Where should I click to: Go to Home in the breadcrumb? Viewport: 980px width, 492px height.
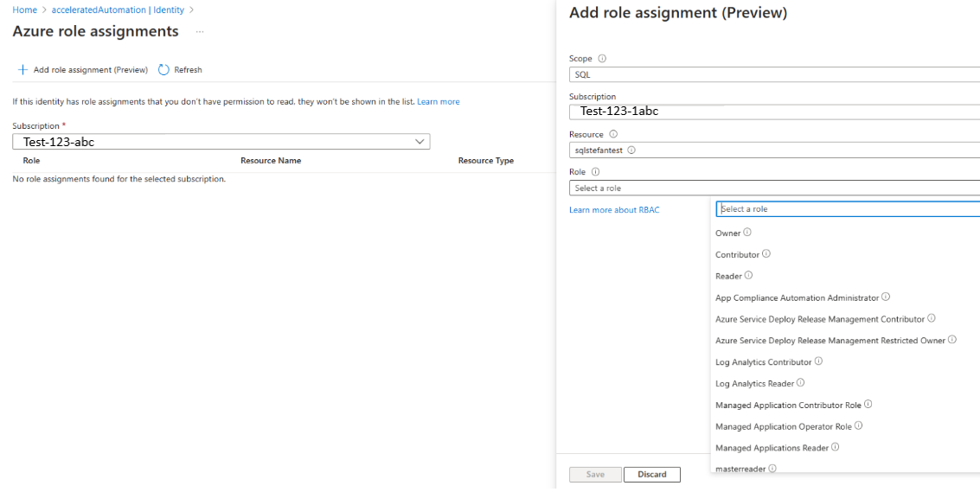click(x=24, y=10)
